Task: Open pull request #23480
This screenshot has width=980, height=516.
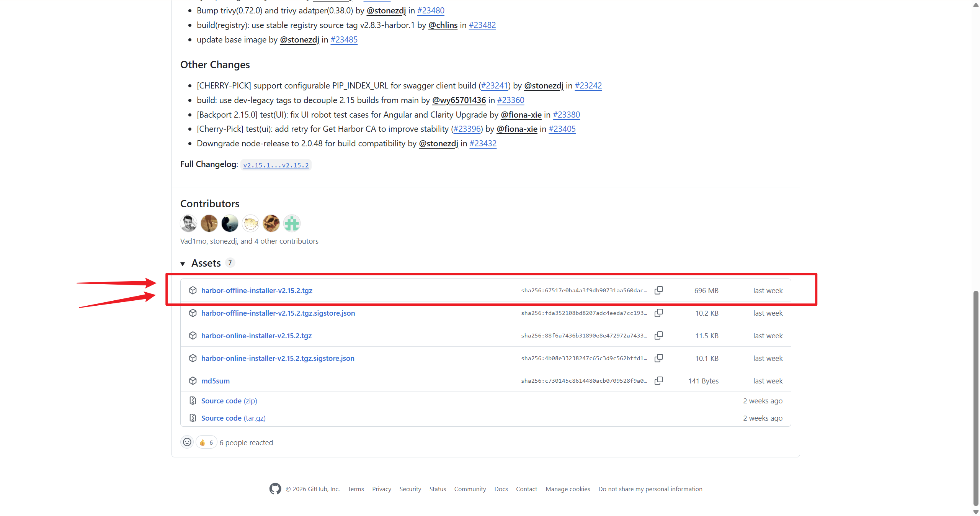Action: (431, 10)
